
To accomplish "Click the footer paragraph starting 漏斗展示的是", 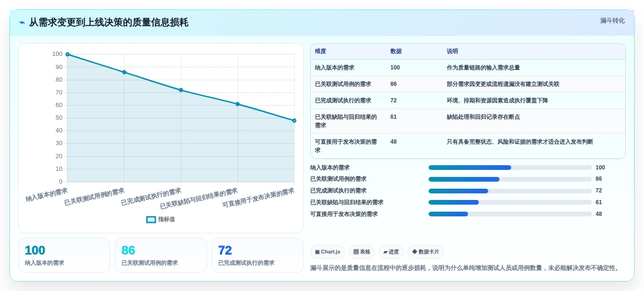I will coord(466,268).
